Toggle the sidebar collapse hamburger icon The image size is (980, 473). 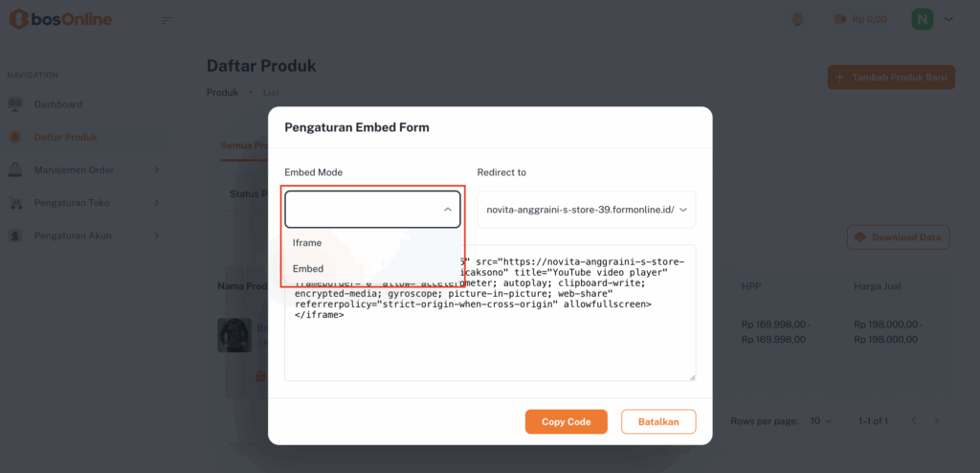(x=167, y=20)
